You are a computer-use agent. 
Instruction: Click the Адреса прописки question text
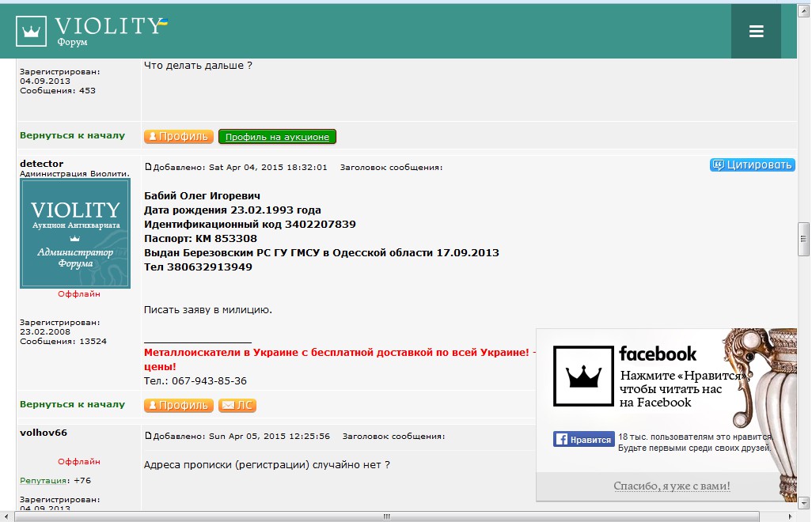pos(267,464)
